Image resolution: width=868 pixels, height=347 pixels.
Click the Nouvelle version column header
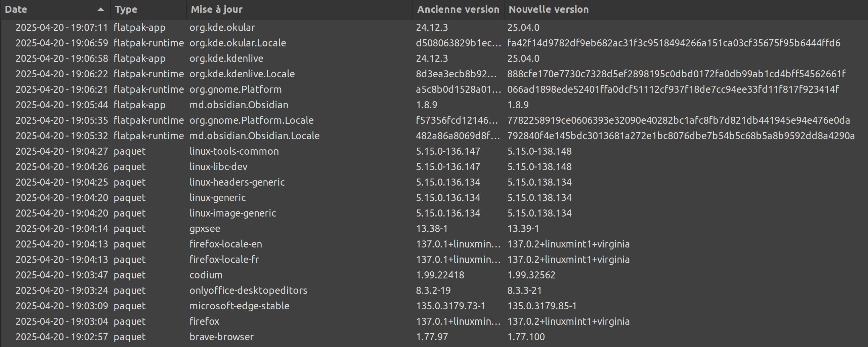pos(548,9)
